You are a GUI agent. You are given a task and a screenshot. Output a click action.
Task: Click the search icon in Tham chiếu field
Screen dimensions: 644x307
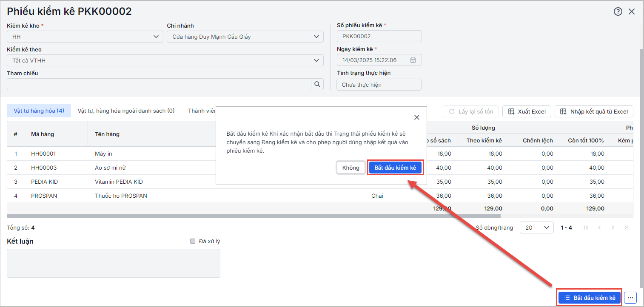coord(317,84)
